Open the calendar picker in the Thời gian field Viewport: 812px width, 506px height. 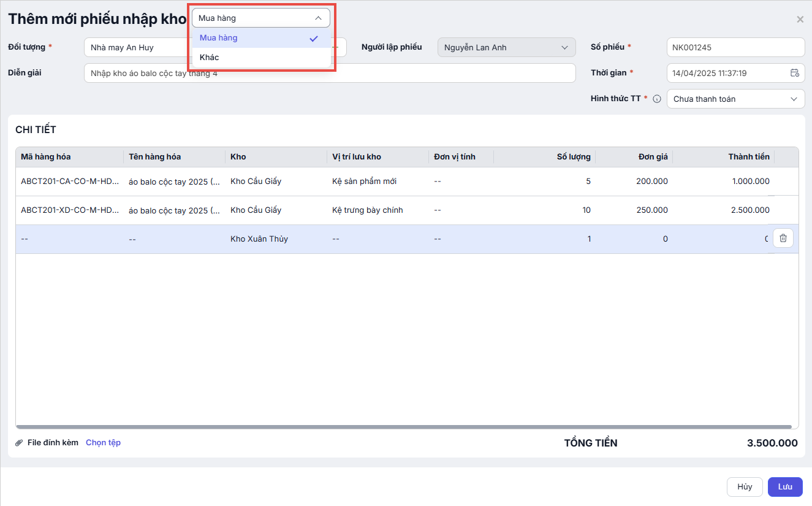point(794,73)
